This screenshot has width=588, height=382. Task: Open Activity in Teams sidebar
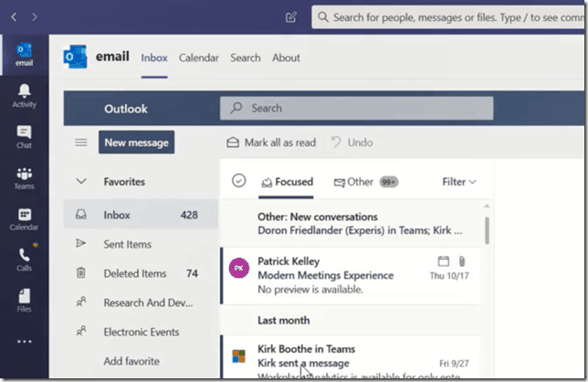pos(24,95)
